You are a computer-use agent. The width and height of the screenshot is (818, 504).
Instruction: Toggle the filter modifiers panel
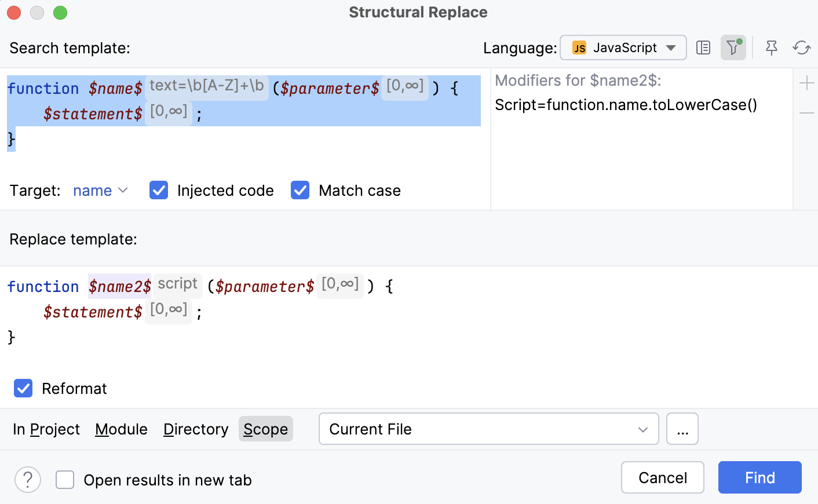tap(733, 48)
